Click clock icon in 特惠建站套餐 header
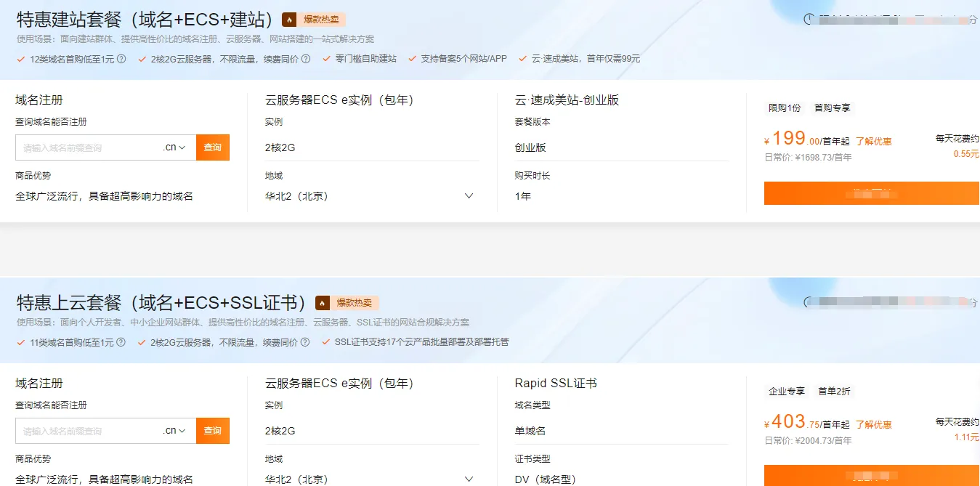 pyautogui.click(x=809, y=20)
